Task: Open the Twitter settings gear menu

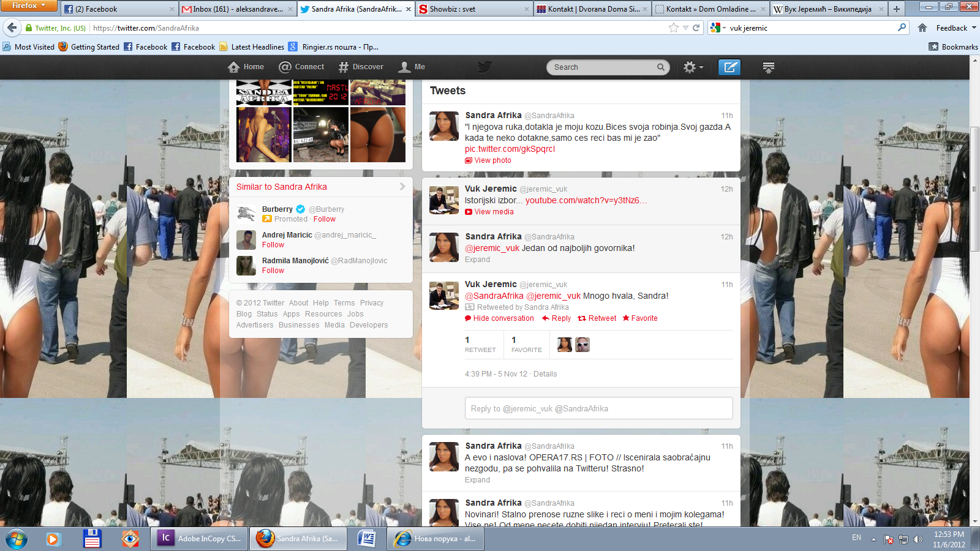Action: point(693,67)
